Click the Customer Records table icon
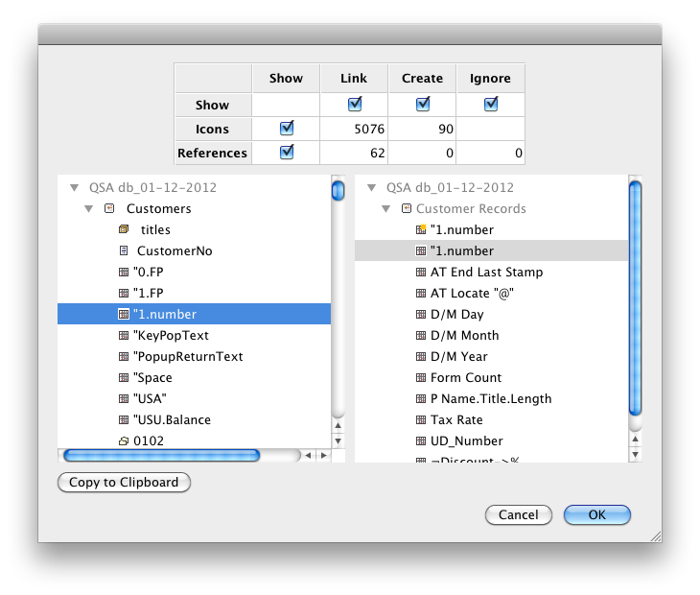 [x=407, y=209]
